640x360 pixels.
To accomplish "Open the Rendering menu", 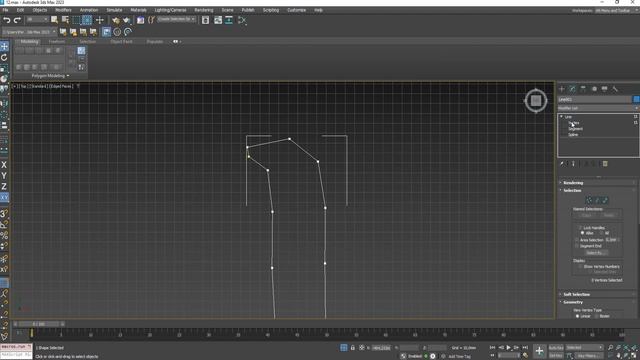I will point(204,10).
